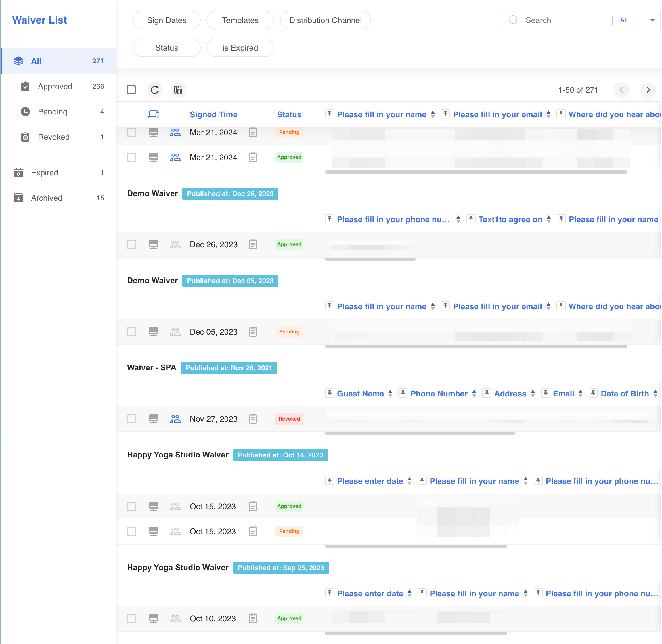
Task: Open the Distribution Channel filter dropdown
Action: [326, 20]
